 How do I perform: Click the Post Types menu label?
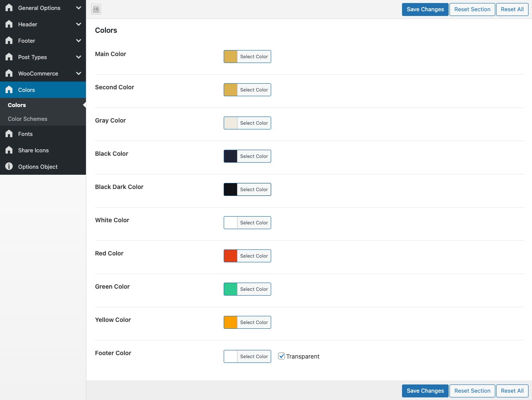pyautogui.click(x=32, y=57)
